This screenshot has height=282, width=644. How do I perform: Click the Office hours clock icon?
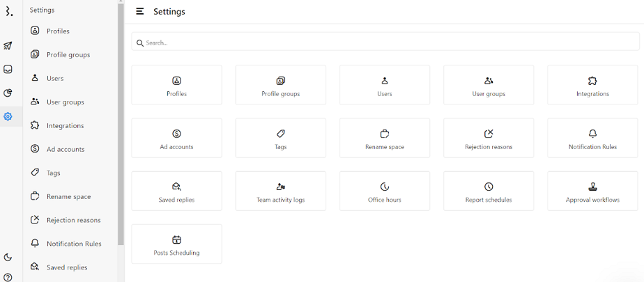(385, 187)
